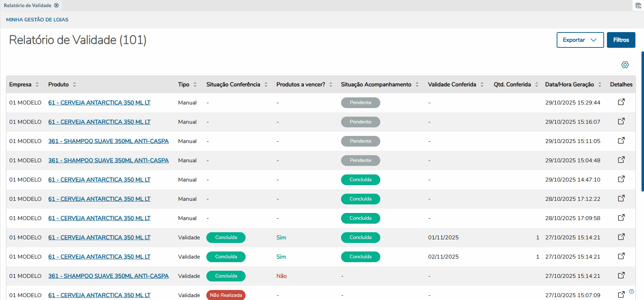Switch to the Relatório de Validade tab
Viewport: 644px width, 300px height.
click(27, 5)
